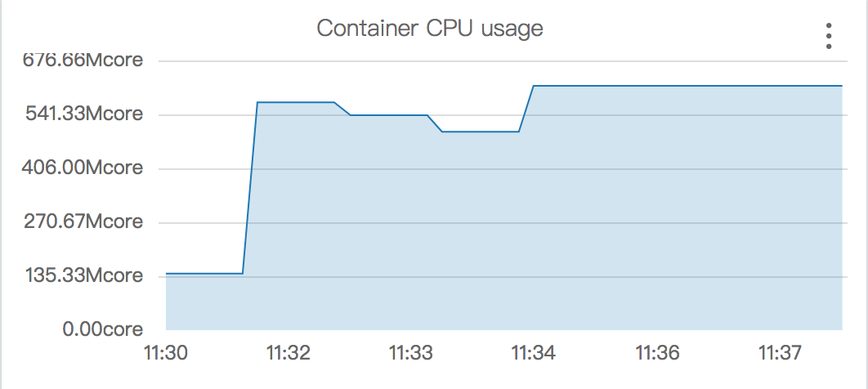Click the low flat line segment near 11:30
The height and width of the screenshot is (389, 868).
tap(204, 273)
